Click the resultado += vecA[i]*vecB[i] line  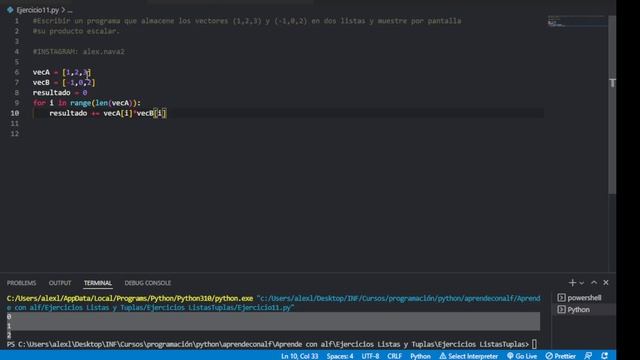(x=108, y=113)
